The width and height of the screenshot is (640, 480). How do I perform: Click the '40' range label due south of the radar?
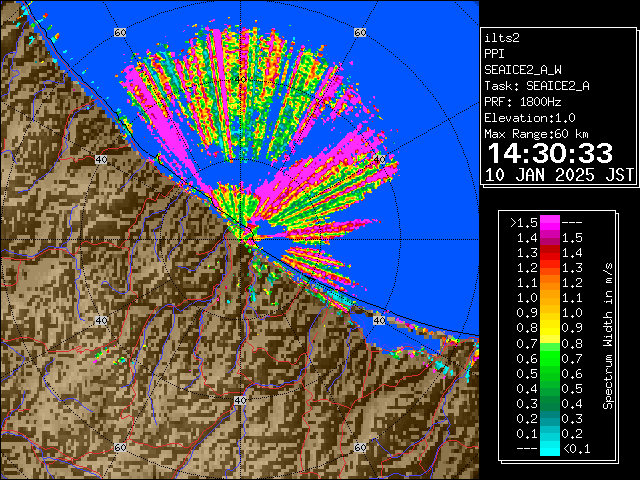240,401
